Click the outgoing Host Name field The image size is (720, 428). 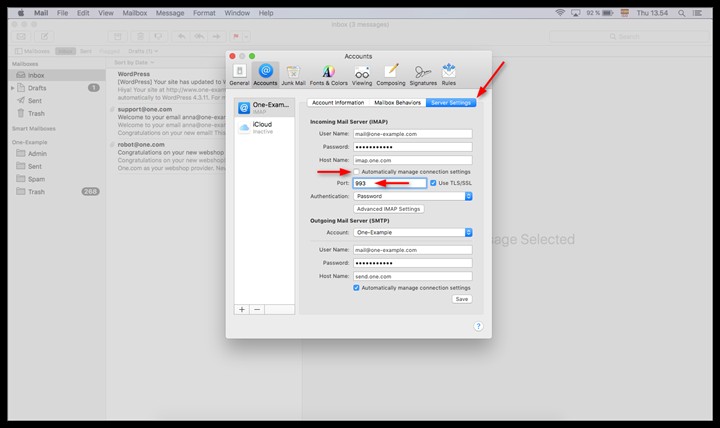pos(412,276)
